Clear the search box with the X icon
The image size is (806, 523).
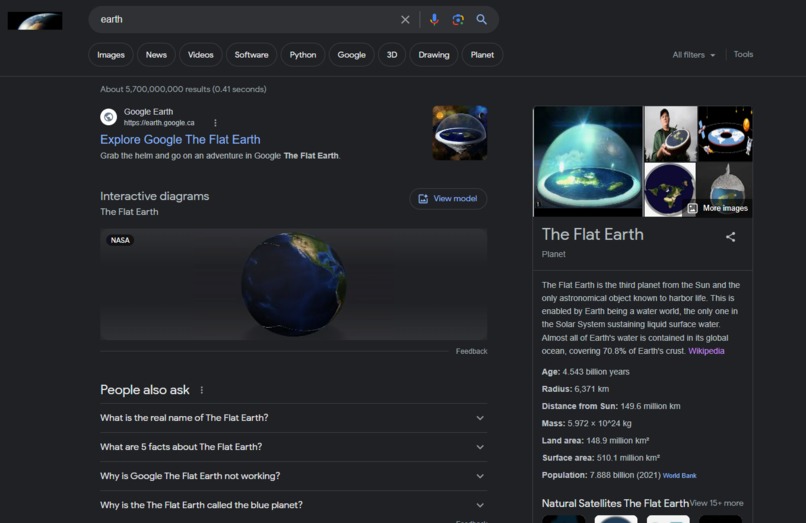405,20
